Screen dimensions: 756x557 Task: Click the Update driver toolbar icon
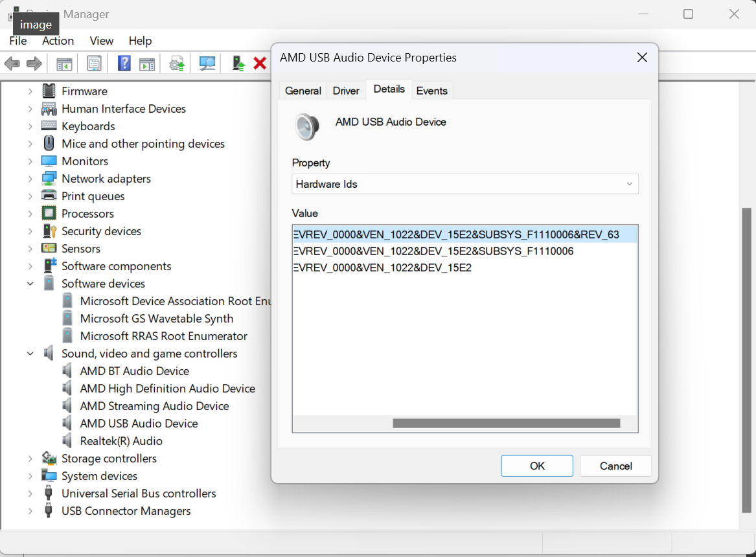click(177, 63)
